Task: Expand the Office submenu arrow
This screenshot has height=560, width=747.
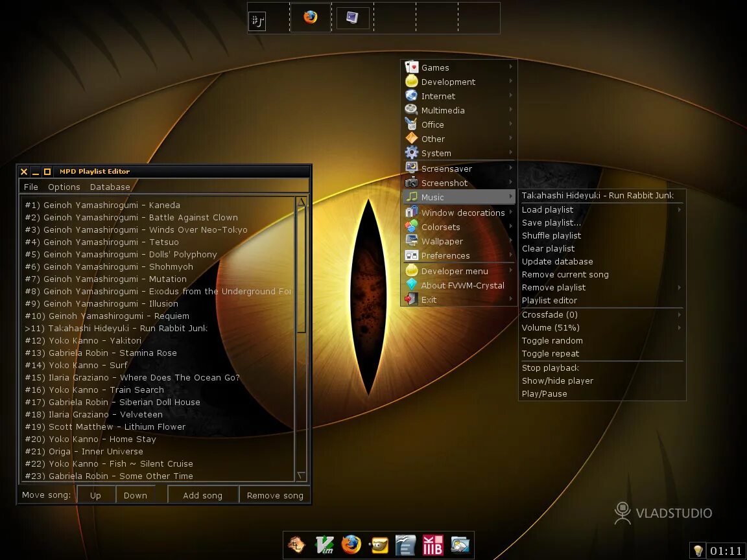Action: tap(511, 124)
